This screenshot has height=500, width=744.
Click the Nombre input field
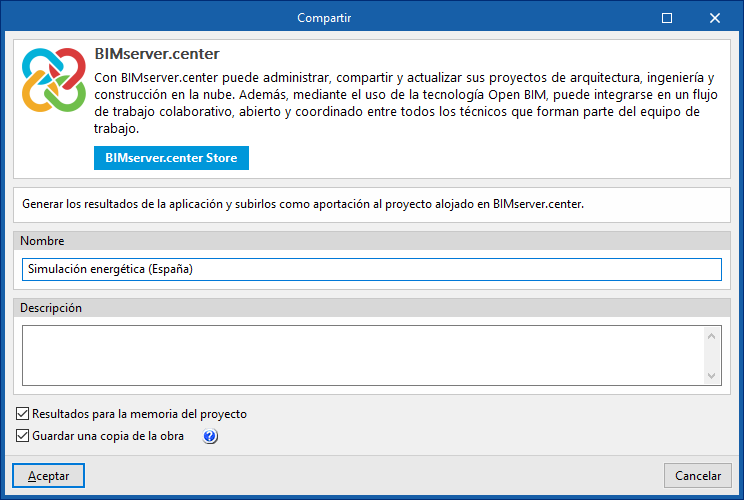pyautogui.click(x=372, y=269)
